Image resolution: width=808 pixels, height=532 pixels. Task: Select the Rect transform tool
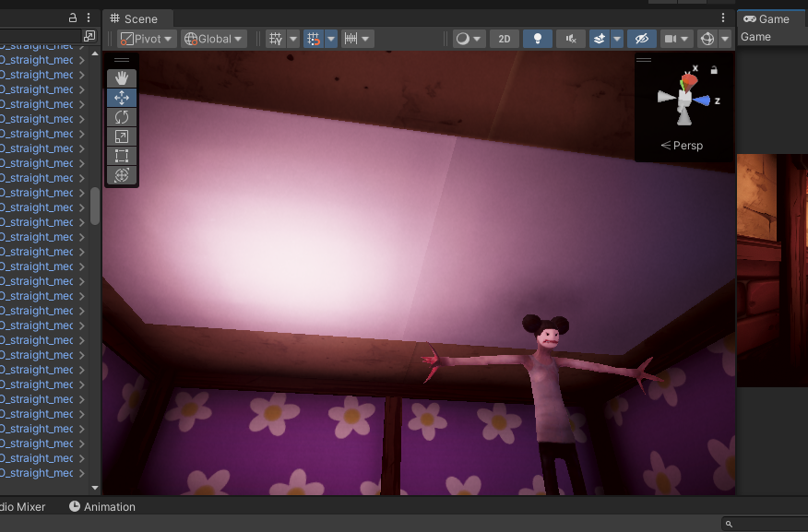121,155
